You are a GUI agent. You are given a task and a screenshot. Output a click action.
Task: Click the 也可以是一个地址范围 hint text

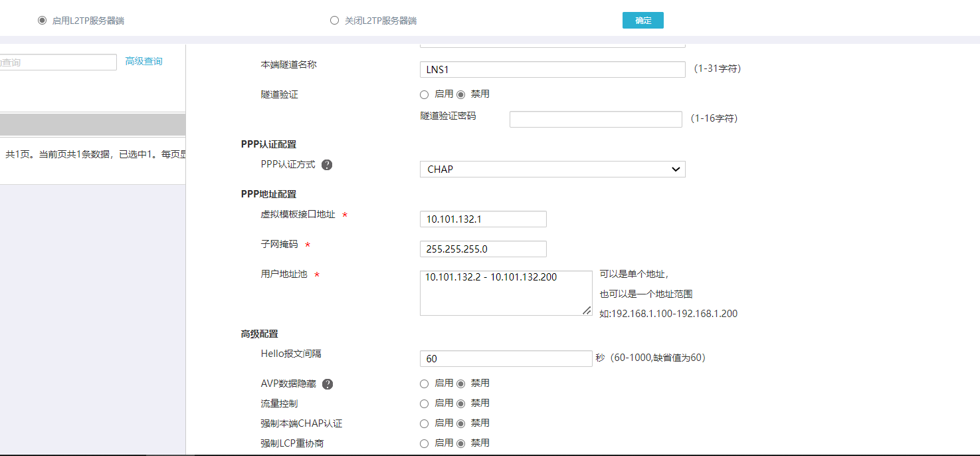point(646,294)
